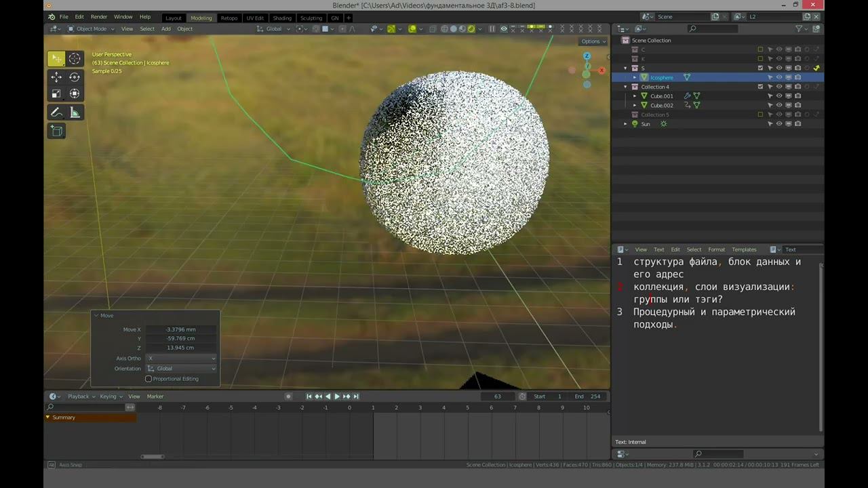The height and width of the screenshot is (488, 868).
Task: Click the Sun light data icon
Action: (x=663, y=124)
